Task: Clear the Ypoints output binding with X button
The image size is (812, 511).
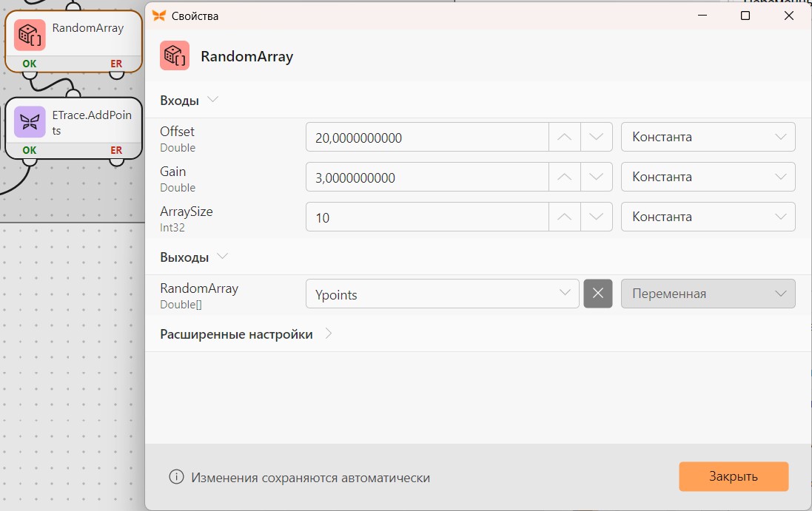Action: pyautogui.click(x=597, y=294)
